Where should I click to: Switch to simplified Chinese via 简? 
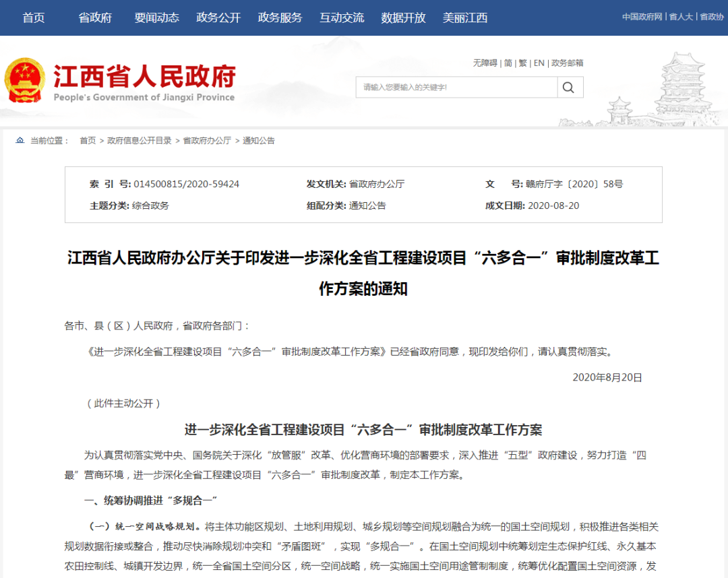(508, 63)
